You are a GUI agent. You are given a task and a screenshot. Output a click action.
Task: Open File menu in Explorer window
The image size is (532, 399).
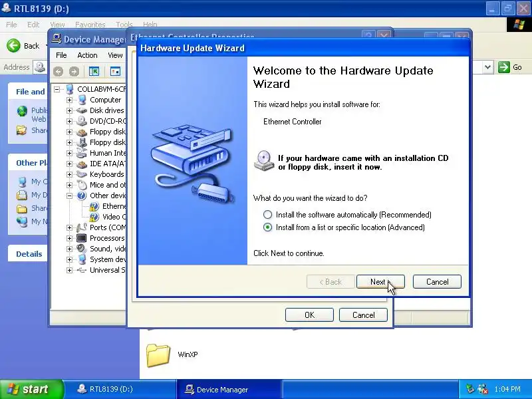pyautogui.click(x=11, y=25)
